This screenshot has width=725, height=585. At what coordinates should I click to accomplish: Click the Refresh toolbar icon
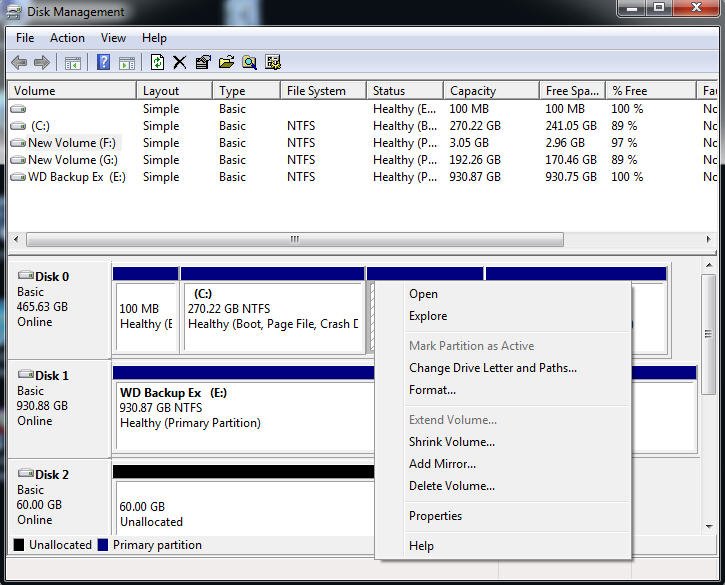pyautogui.click(x=157, y=62)
